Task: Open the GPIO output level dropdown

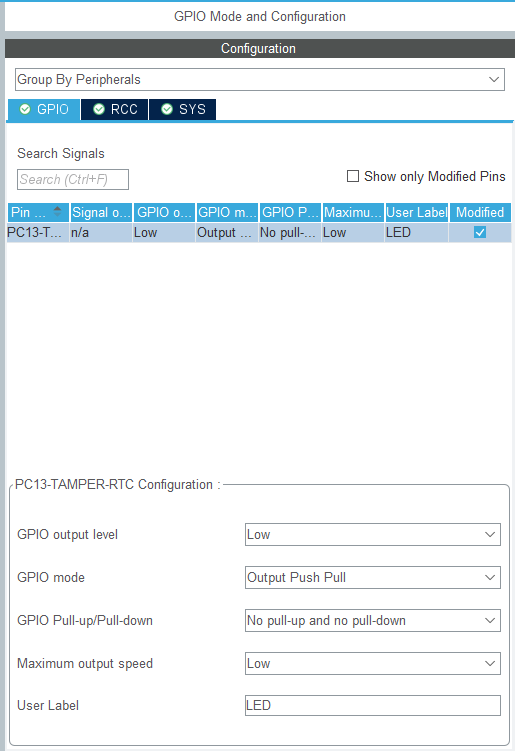Action: coord(373,535)
